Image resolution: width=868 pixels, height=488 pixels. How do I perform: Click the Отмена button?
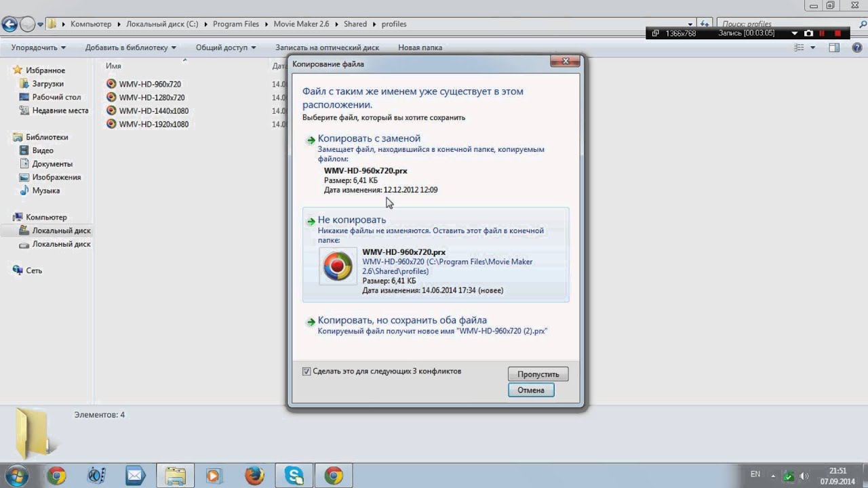coord(531,390)
